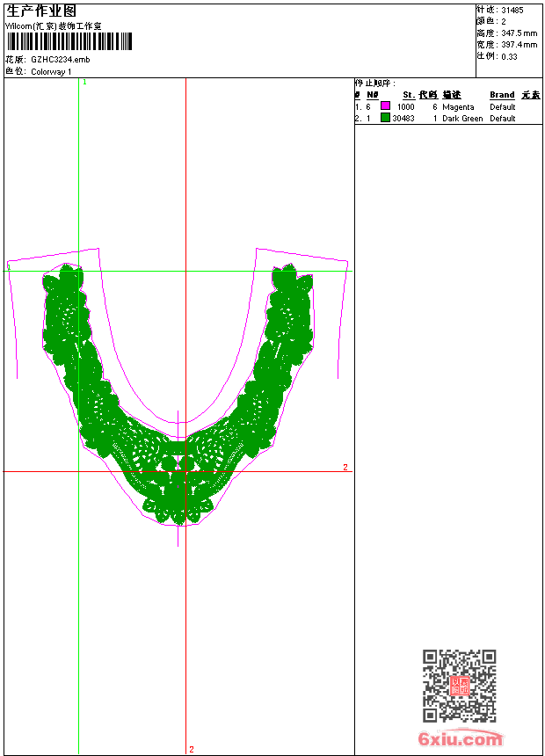The height and width of the screenshot is (756, 545).
Task: Click the Brand column header
Action: point(502,95)
